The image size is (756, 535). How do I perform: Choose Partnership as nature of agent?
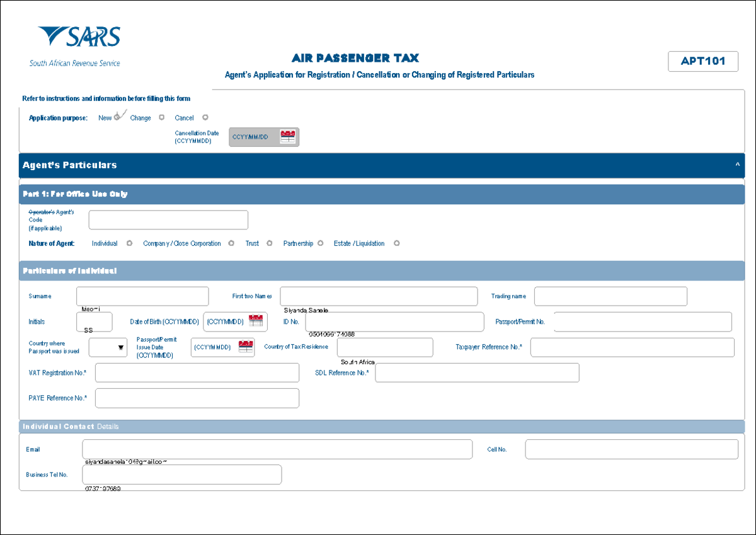coord(321,243)
